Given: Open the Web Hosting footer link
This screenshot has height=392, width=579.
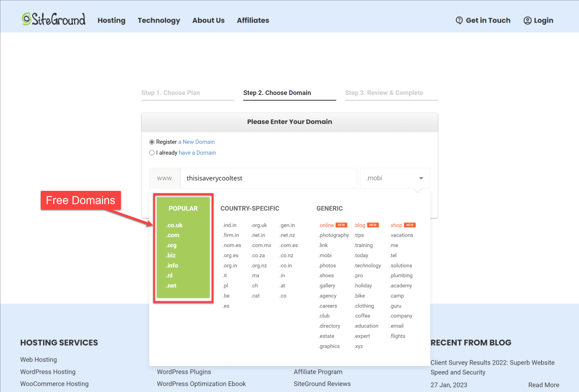Looking at the screenshot, I should [38, 360].
